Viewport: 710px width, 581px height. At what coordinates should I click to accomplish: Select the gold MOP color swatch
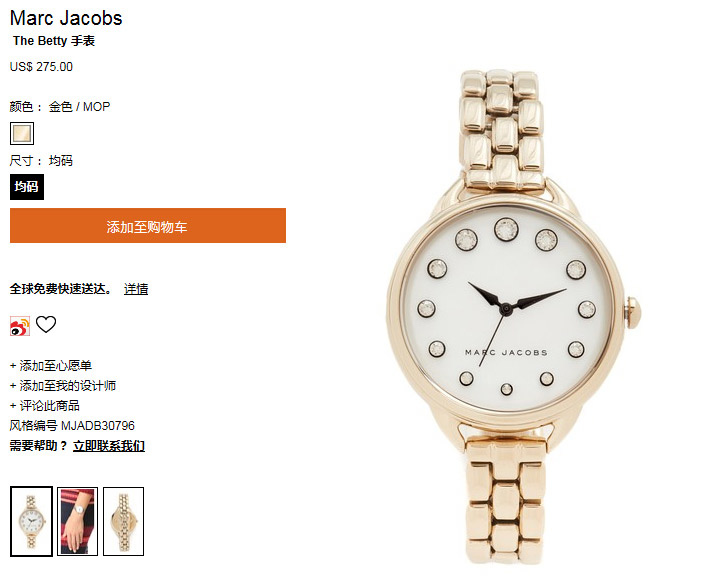(22, 134)
